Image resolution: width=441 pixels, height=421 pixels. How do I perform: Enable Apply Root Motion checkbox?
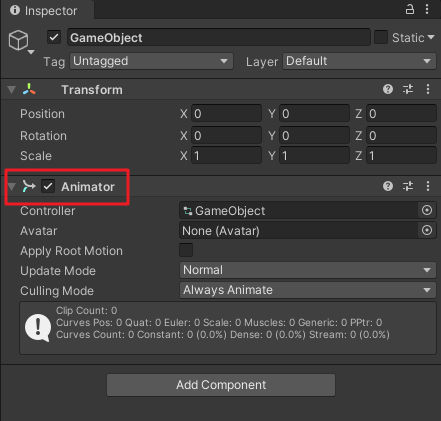[x=186, y=250]
